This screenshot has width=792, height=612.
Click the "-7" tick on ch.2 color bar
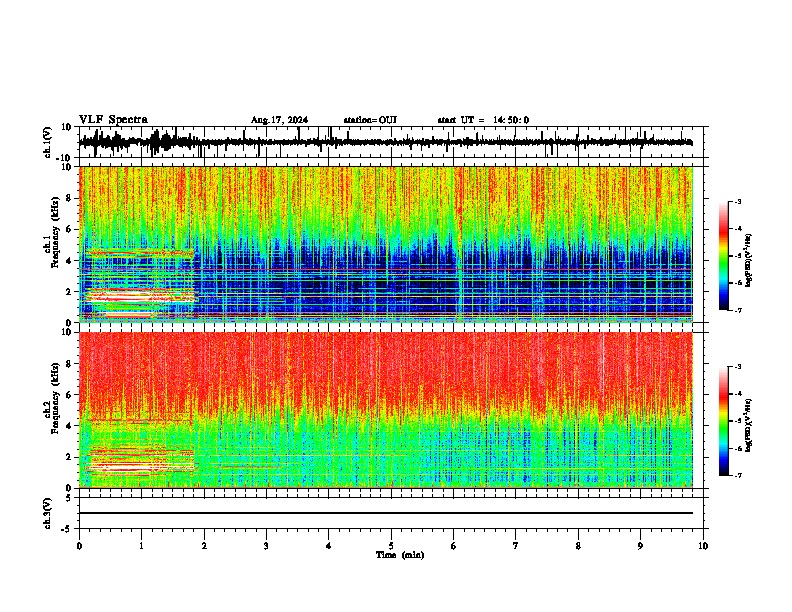[x=737, y=475]
